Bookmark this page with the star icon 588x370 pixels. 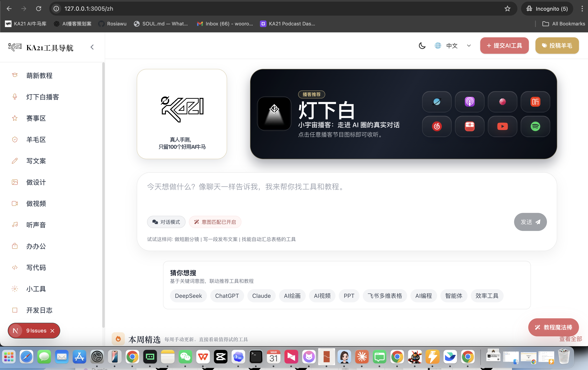(508, 9)
